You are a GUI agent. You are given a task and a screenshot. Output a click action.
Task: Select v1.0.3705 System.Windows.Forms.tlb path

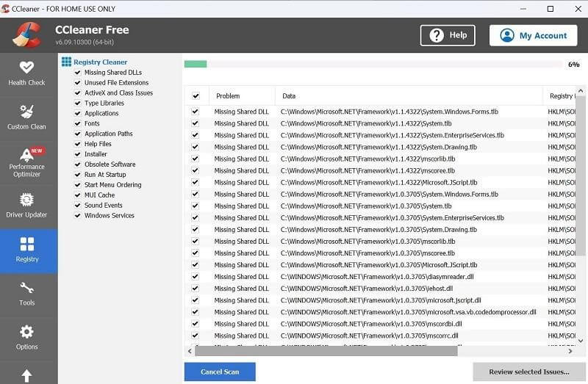[x=390, y=194]
